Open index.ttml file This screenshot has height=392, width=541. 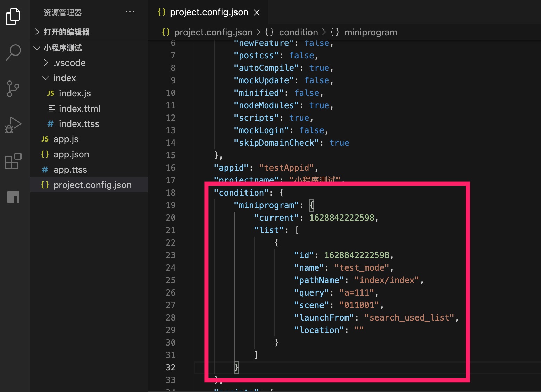tap(89, 109)
